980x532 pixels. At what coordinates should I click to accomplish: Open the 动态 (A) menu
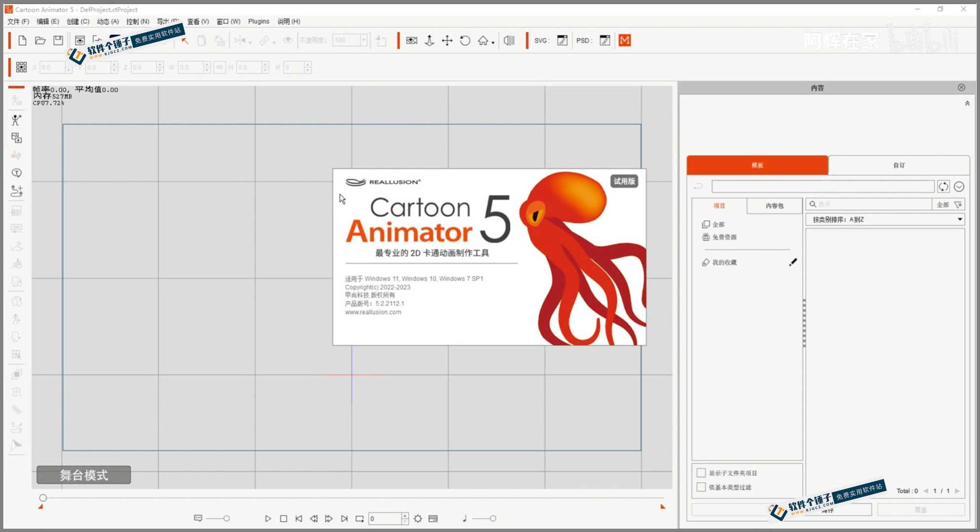[x=108, y=21]
